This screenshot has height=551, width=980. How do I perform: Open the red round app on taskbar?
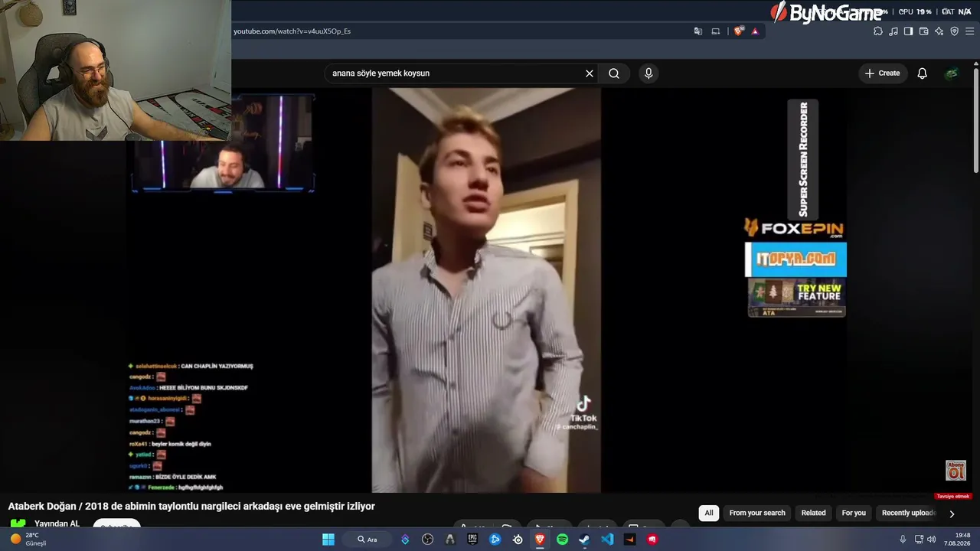(652, 540)
